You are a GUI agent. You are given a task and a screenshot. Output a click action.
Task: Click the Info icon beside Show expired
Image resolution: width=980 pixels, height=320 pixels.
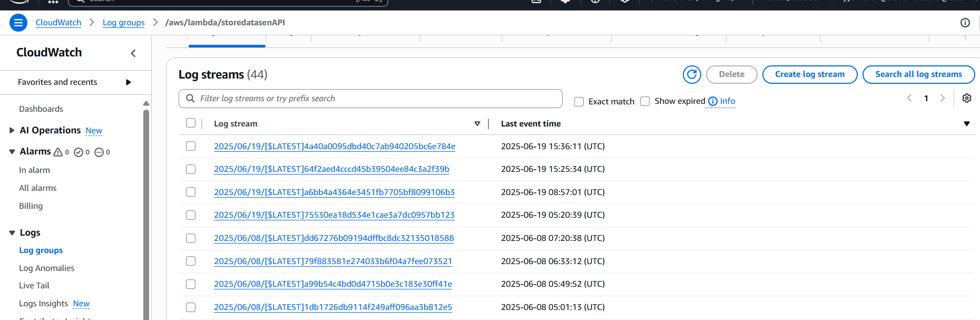(x=713, y=101)
